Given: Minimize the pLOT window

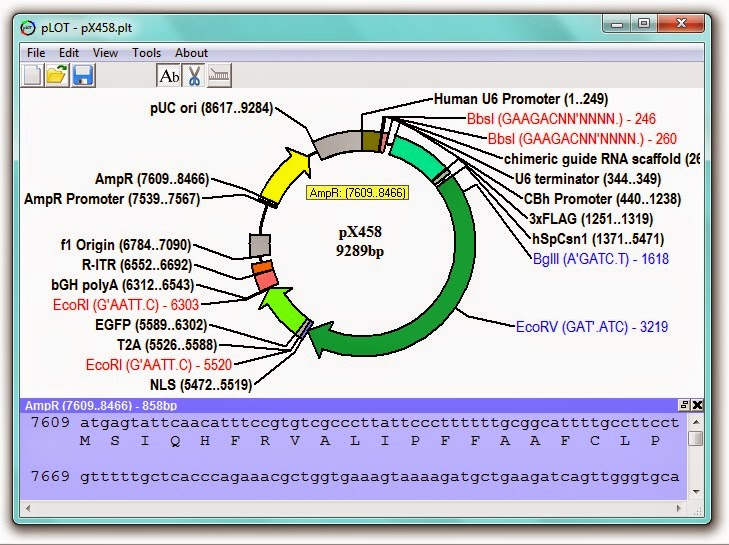Looking at the screenshot, I should pyautogui.click(x=617, y=23).
